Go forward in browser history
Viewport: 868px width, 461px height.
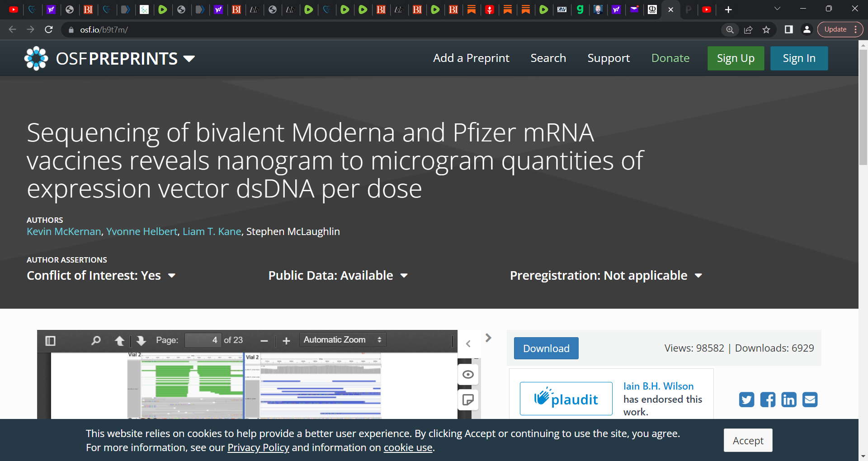(x=31, y=29)
